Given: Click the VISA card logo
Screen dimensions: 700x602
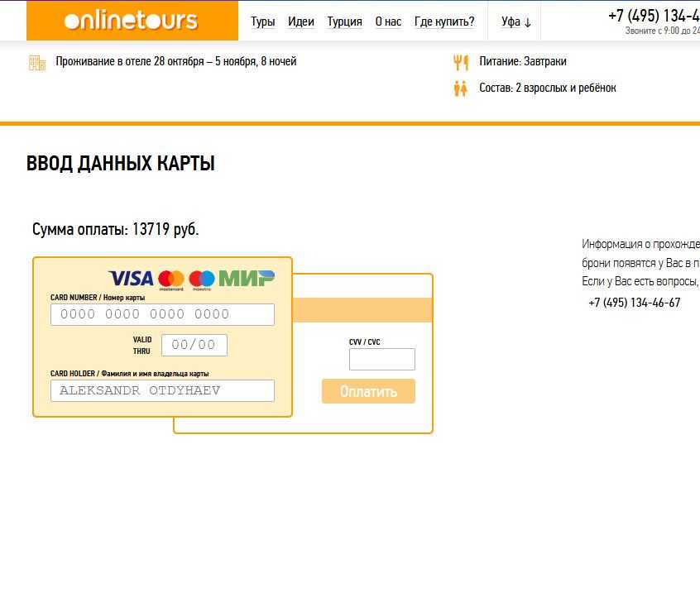Looking at the screenshot, I should pos(131,279).
